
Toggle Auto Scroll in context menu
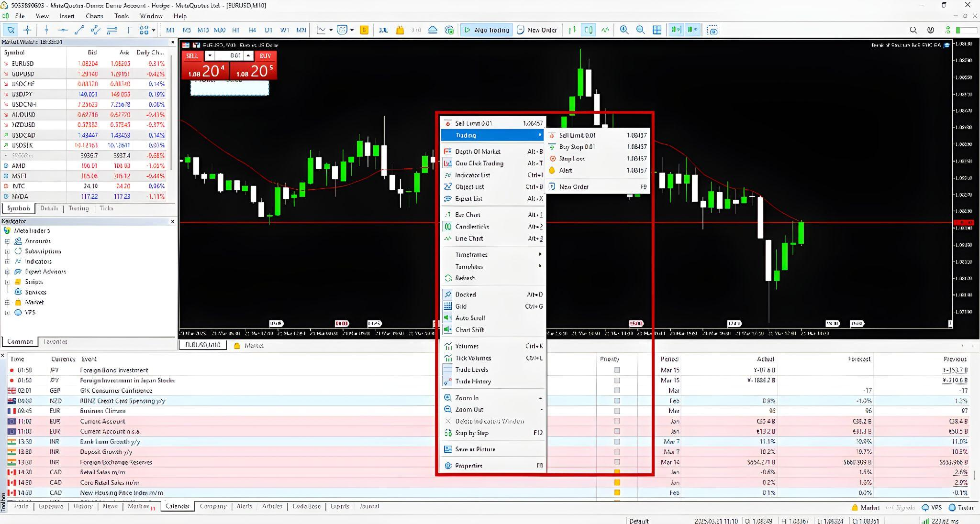point(493,318)
